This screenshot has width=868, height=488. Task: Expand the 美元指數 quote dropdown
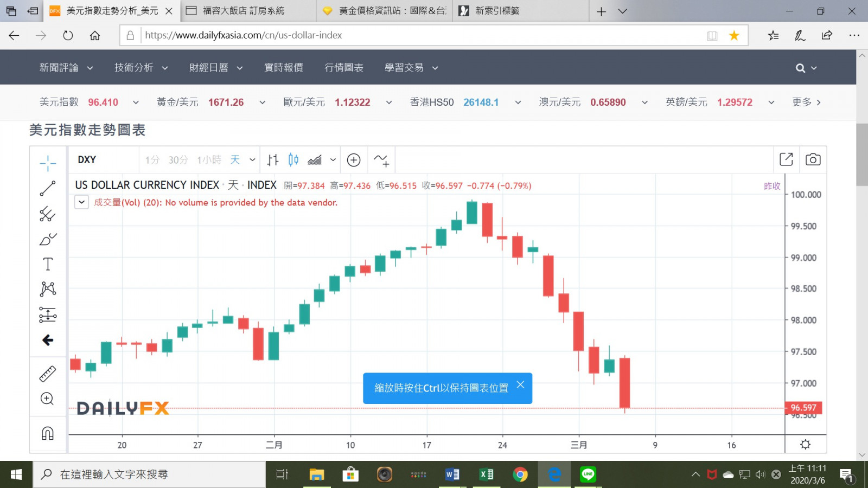pos(136,102)
